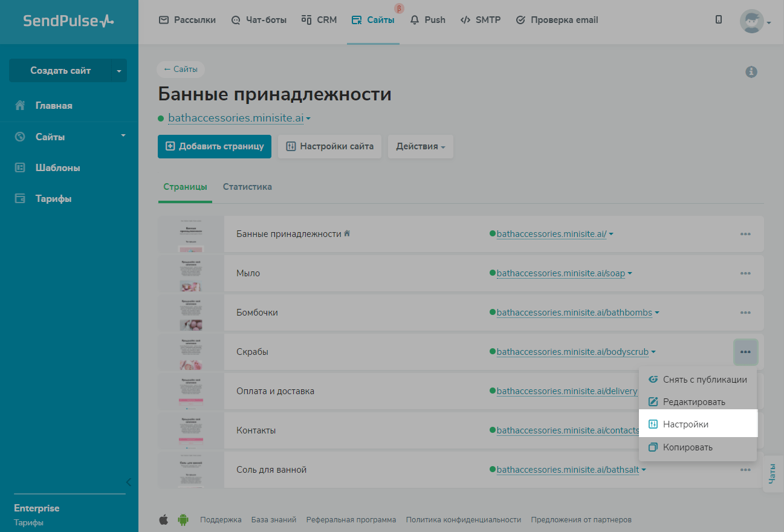Viewport: 784px width, 532px height.
Task: Open the Действия dropdown
Action: pyautogui.click(x=420, y=146)
